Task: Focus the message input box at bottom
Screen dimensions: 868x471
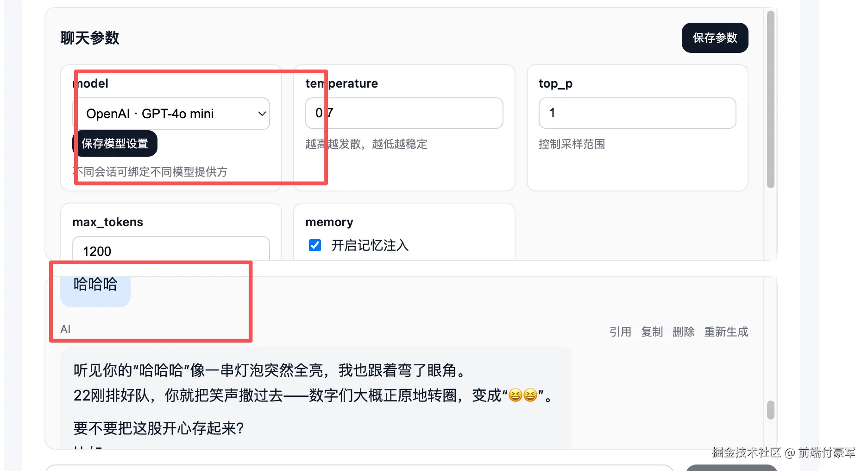Action: [359, 468]
